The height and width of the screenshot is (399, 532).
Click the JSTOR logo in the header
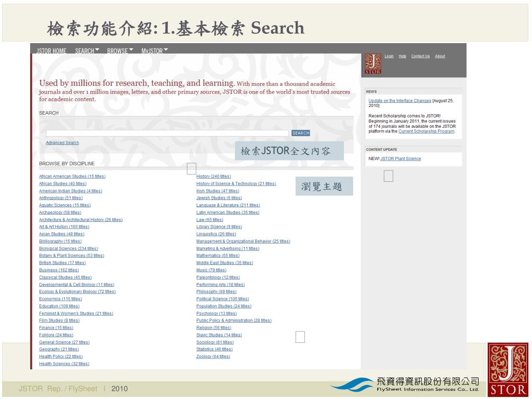pyautogui.click(x=373, y=64)
